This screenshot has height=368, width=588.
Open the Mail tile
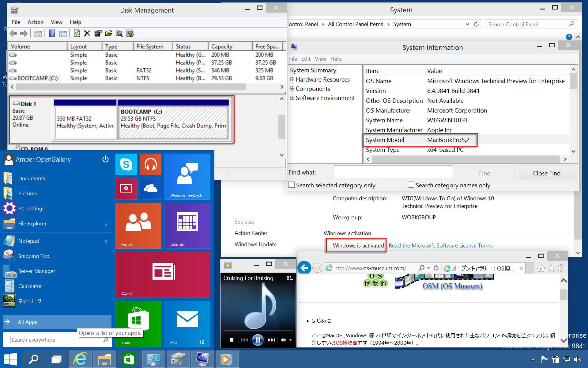tap(187, 324)
